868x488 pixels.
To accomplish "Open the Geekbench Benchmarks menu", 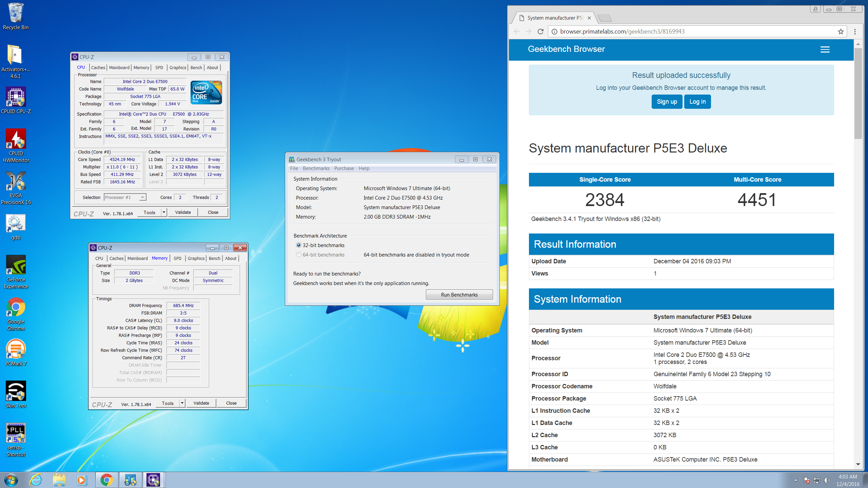I will (x=316, y=168).
